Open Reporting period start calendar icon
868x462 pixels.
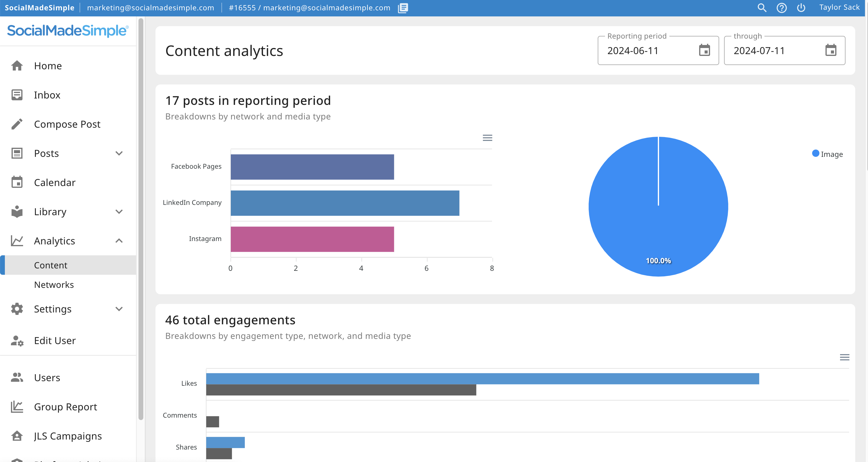704,50
